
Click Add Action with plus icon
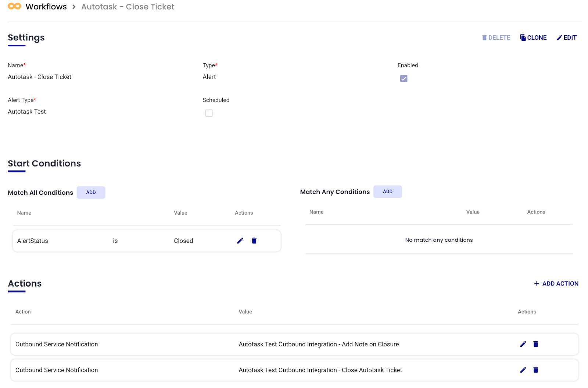click(x=556, y=284)
